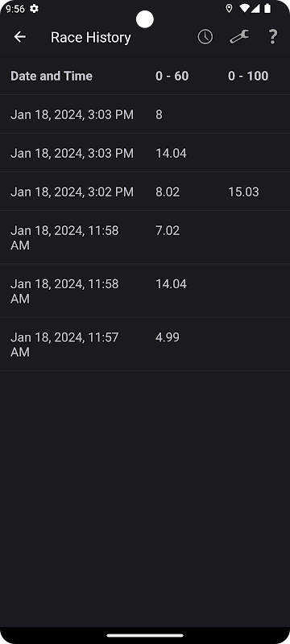Tap the 14.04 time in 3:03 PM row
This screenshot has width=290, height=644.
[171, 153]
